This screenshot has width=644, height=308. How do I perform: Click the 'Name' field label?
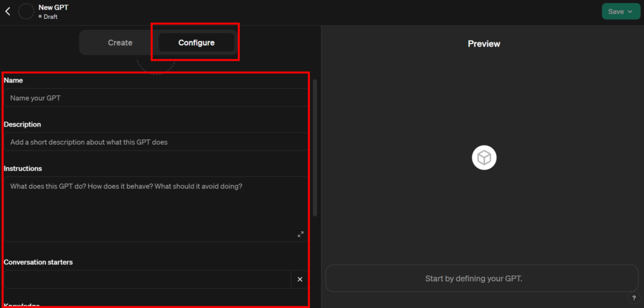coord(13,81)
